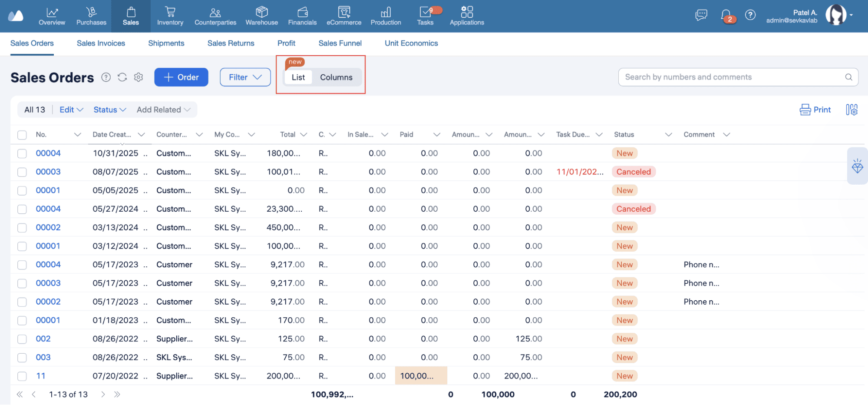Open the eCommerce section
The width and height of the screenshot is (868, 405).
[343, 16]
